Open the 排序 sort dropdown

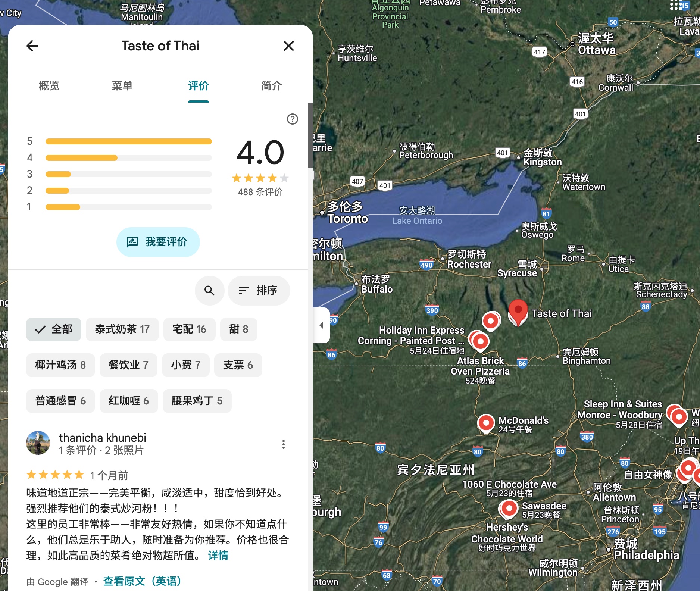[259, 290]
